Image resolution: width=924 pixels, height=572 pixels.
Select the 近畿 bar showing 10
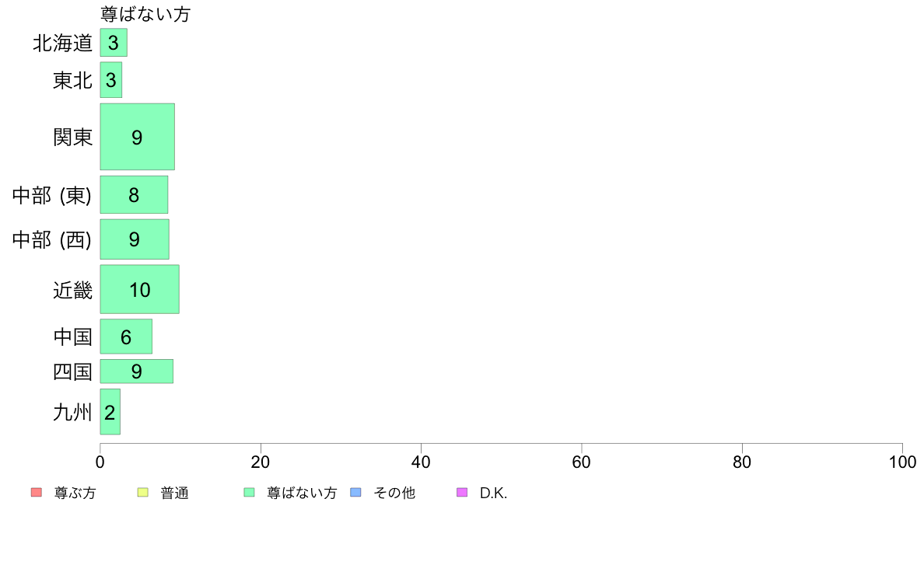pos(140,289)
